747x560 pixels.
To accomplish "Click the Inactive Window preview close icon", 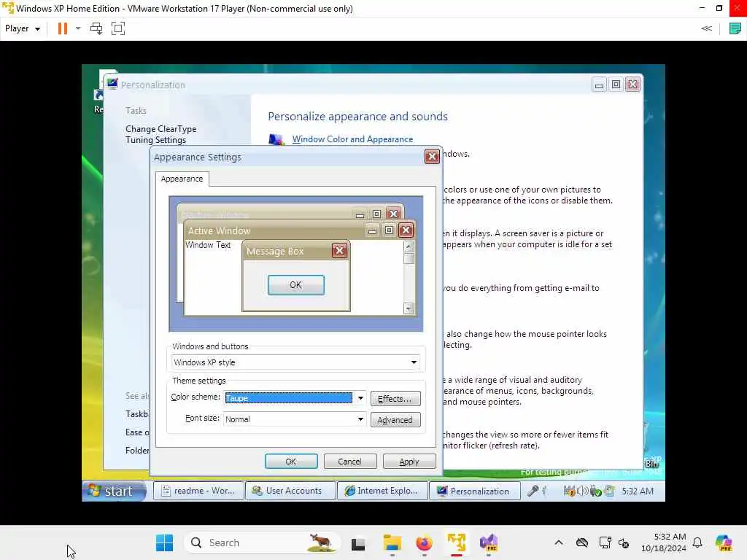I will pyautogui.click(x=393, y=214).
